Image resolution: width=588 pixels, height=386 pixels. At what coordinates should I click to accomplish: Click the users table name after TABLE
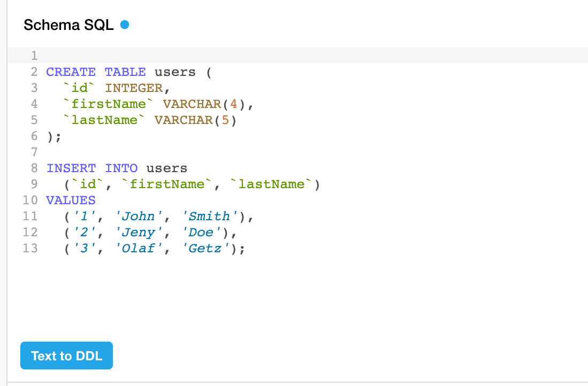click(x=175, y=72)
